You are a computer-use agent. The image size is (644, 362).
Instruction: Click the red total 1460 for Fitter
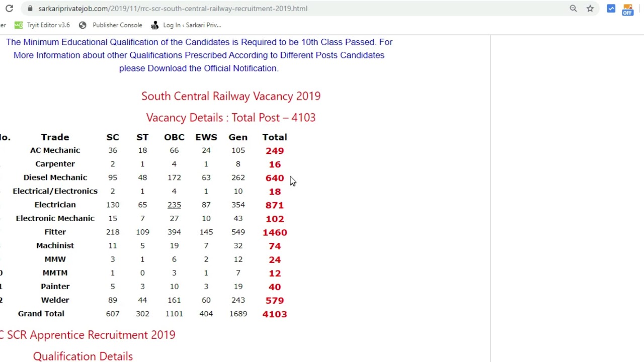click(275, 232)
